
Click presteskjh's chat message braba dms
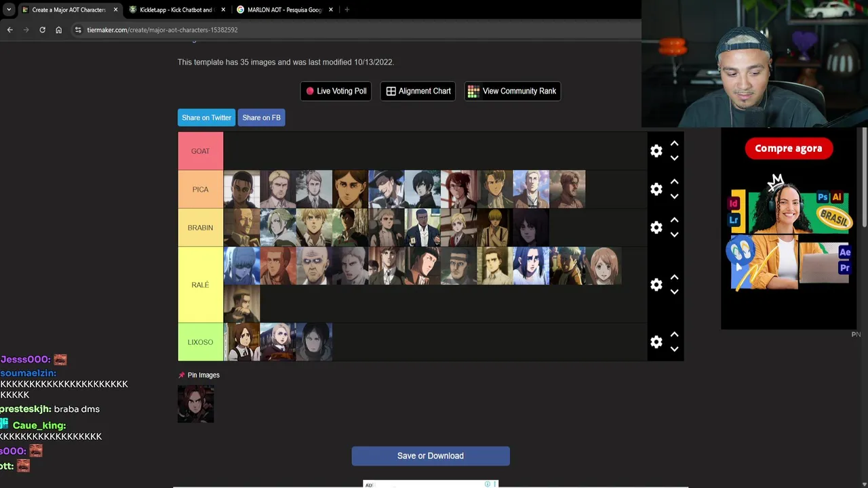77,409
